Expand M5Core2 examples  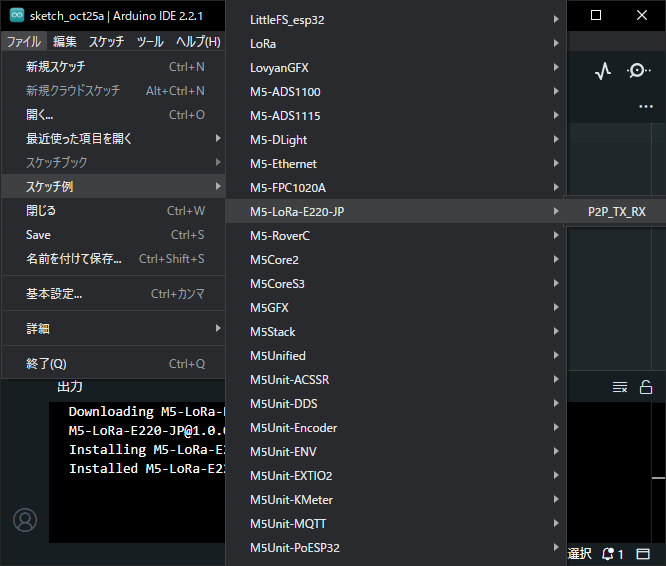point(396,259)
